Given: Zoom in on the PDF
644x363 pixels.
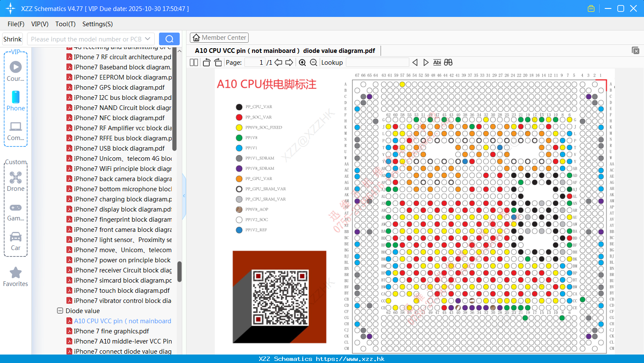Looking at the screenshot, I should 302,63.
